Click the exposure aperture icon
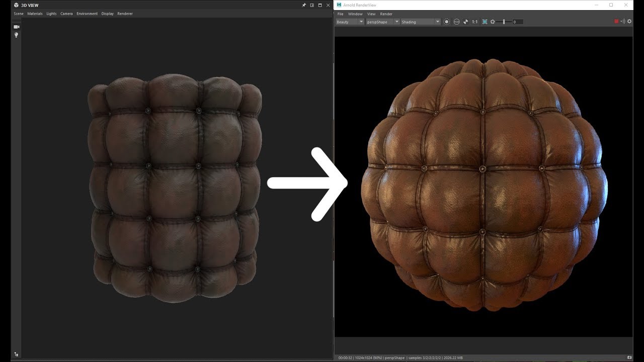This screenshot has width=644, height=362. pos(493,22)
